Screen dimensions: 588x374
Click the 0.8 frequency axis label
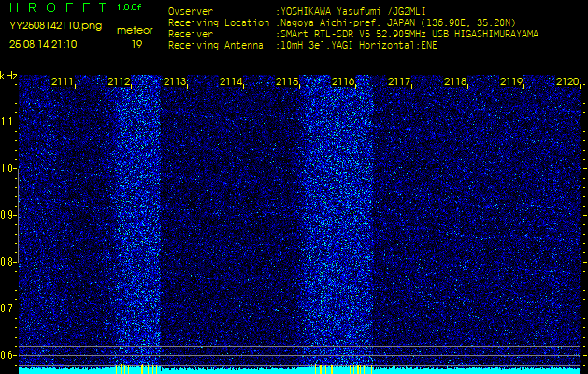click(x=7, y=262)
